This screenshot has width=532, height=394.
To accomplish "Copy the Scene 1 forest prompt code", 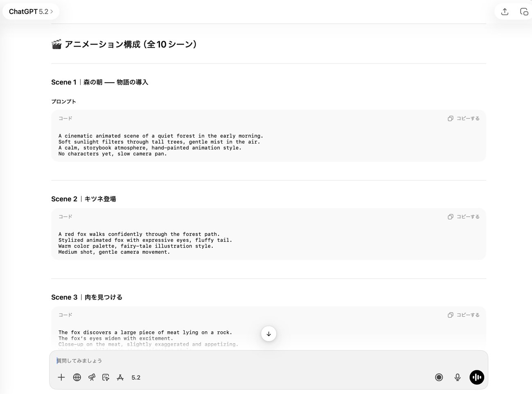I will point(464,118).
